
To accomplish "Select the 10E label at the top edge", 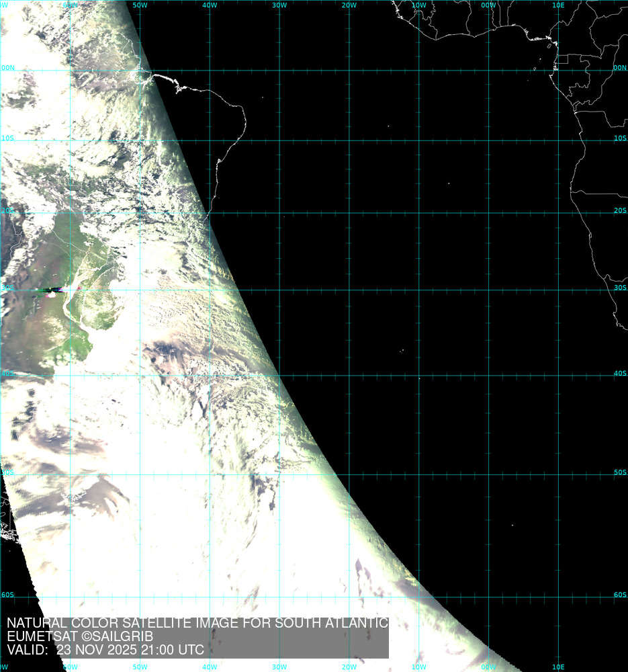I will pos(558,5).
